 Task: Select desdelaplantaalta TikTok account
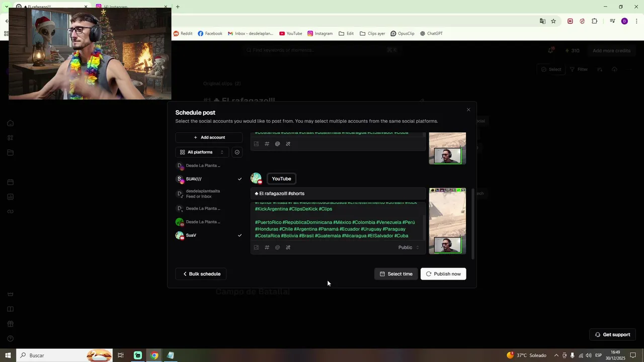[x=209, y=194]
